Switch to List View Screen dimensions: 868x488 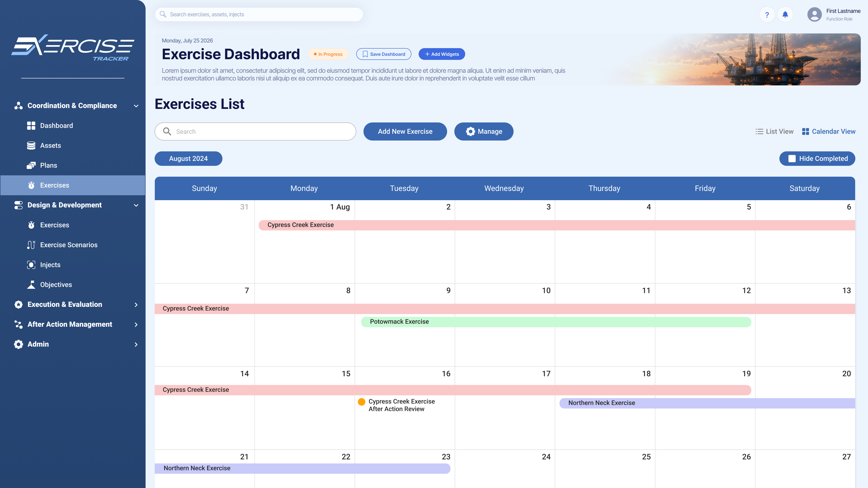coord(774,131)
